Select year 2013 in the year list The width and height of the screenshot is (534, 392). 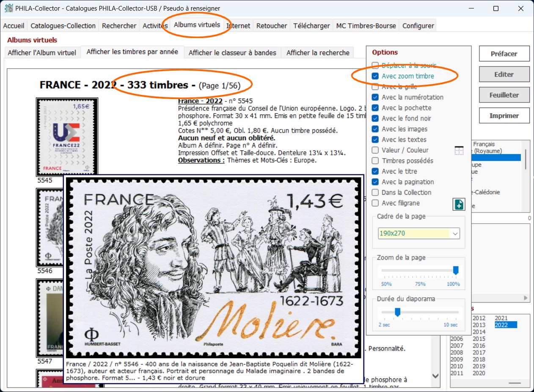point(479,325)
